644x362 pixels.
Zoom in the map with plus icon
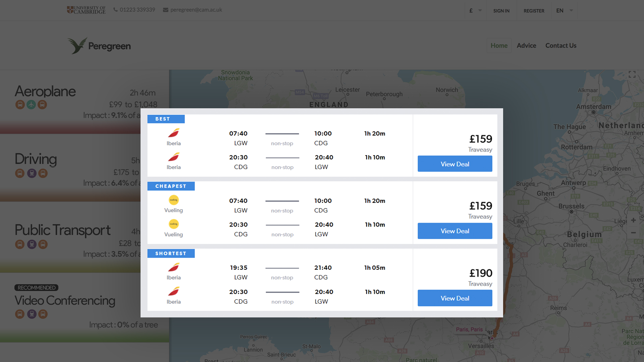click(633, 220)
